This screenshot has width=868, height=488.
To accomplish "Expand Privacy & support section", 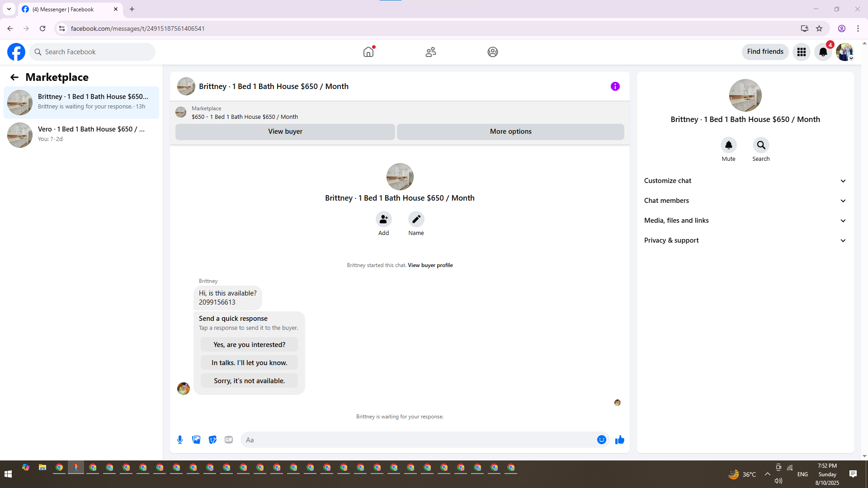I will [x=745, y=240].
